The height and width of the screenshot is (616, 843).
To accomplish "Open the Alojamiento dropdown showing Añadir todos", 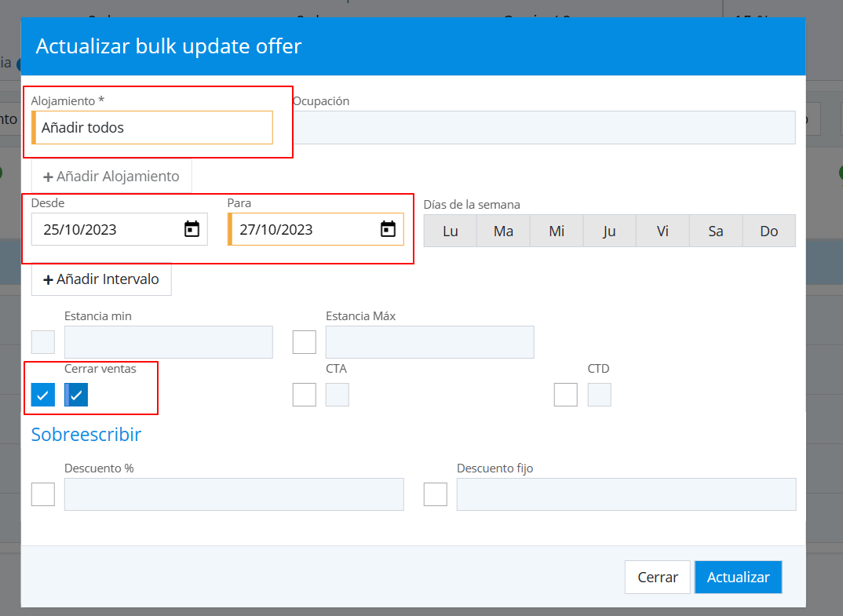I will [x=152, y=128].
